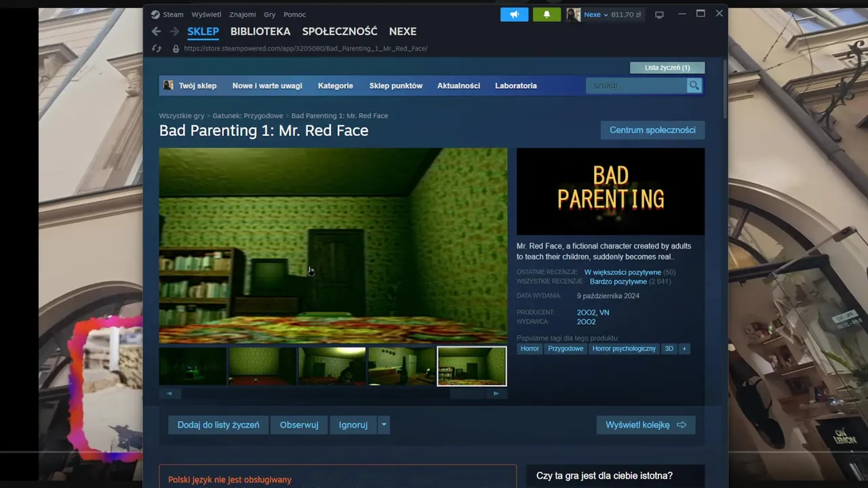Switch to the BIBLIOTEKA tab

tap(260, 31)
